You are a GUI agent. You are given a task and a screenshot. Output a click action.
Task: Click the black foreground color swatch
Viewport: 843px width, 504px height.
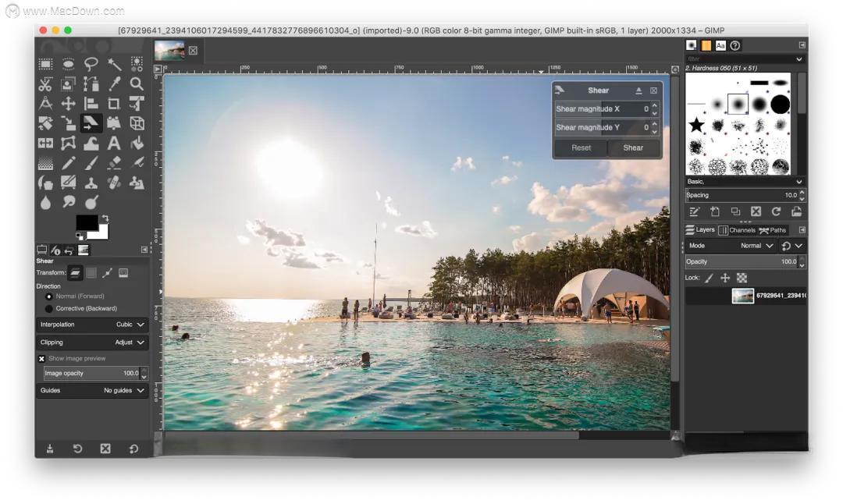(86, 223)
